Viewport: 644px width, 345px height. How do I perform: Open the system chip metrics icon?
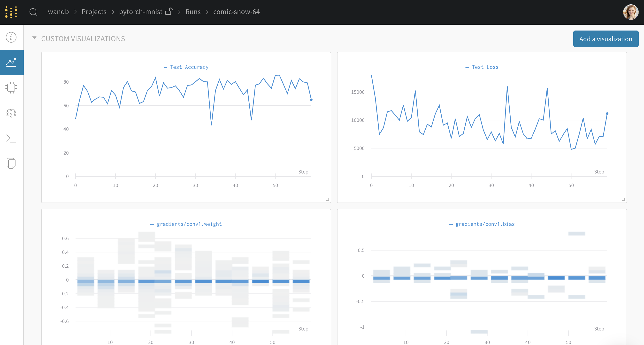click(11, 87)
